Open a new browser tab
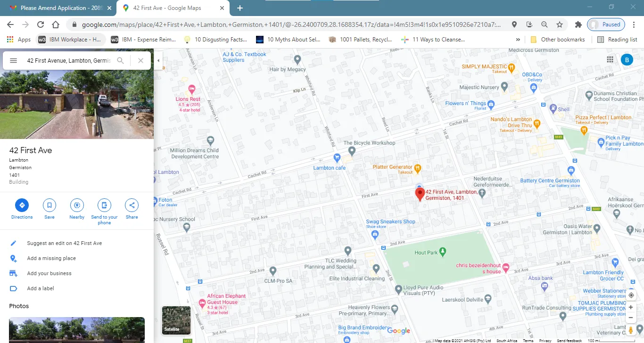The width and height of the screenshot is (644, 343). coord(239,8)
